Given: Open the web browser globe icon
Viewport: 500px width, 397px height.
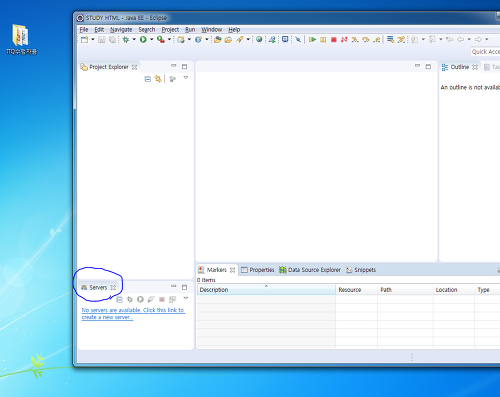Looking at the screenshot, I should click(x=259, y=39).
